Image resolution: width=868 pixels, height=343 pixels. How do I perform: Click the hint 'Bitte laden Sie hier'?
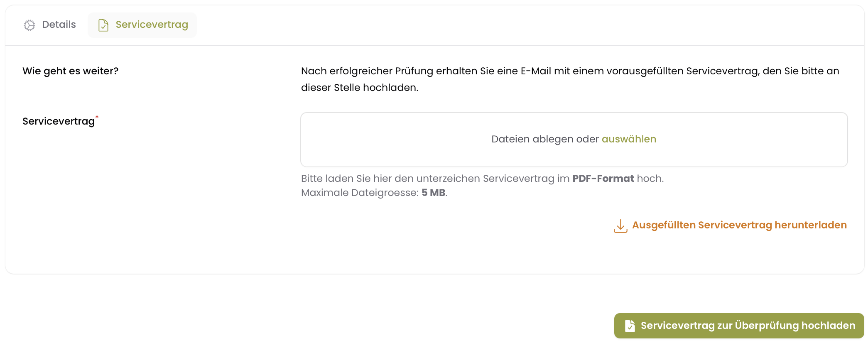(x=482, y=179)
